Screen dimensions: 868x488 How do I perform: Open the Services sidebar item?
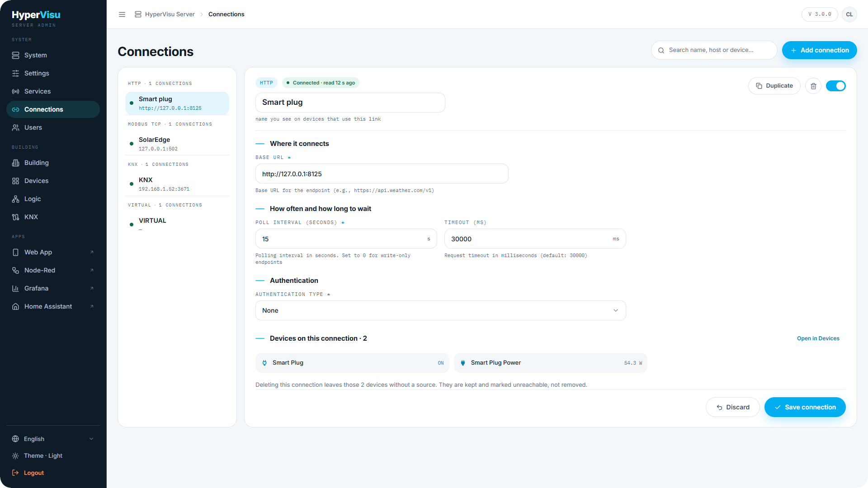[x=53, y=91]
